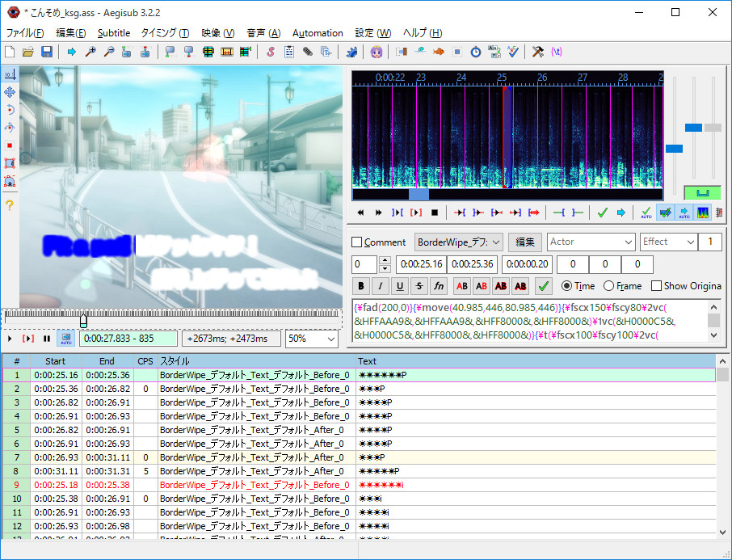Image resolution: width=732 pixels, height=560 pixels.
Task: Select the drag subtitles visual tool
Action: point(10,92)
